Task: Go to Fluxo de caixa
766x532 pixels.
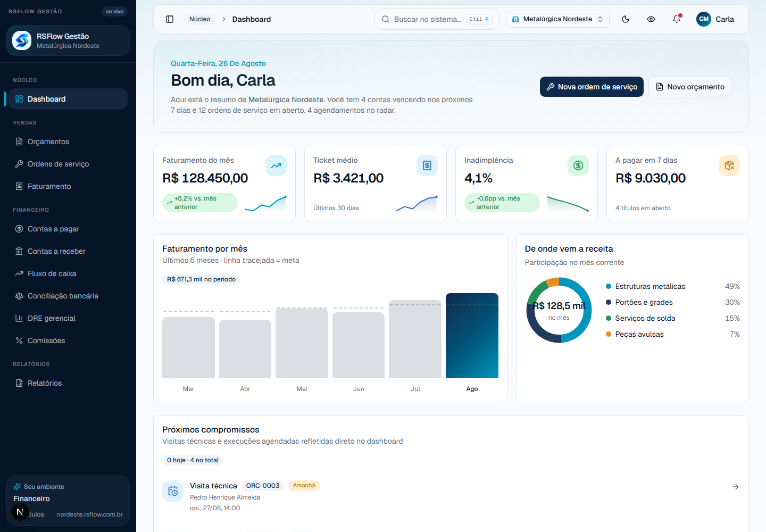Action: pos(68,273)
